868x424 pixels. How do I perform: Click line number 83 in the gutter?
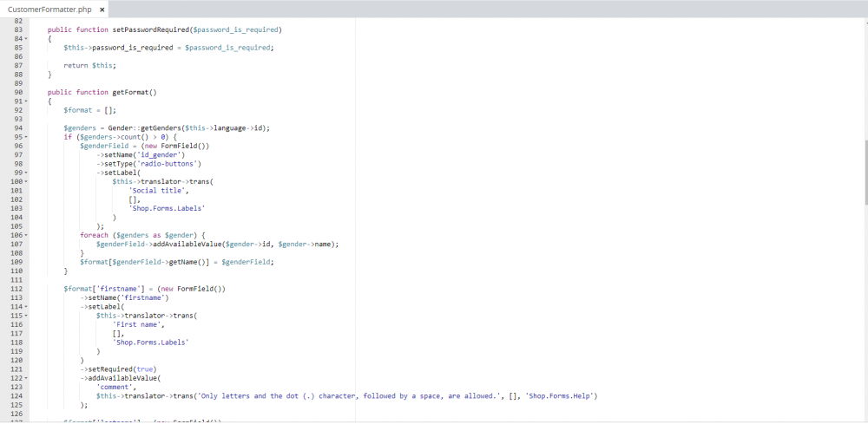pyautogui.click(x=18, y=29)
